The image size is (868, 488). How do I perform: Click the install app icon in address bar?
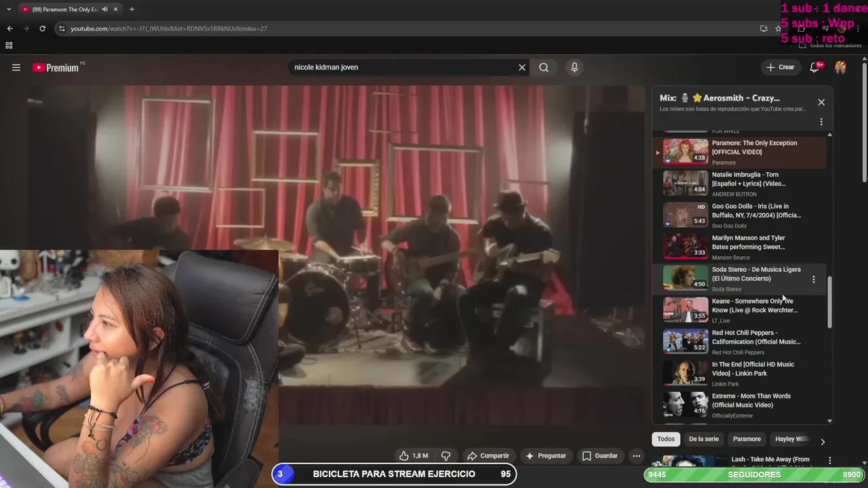coord(764,28)
